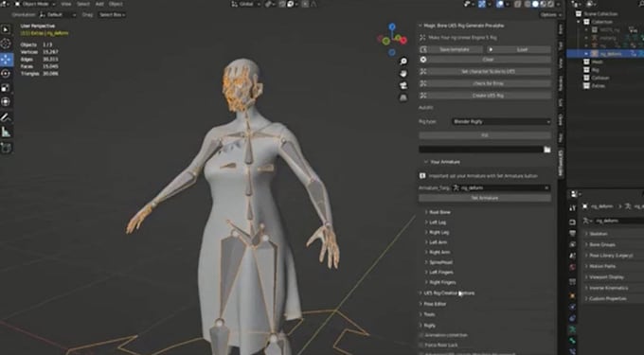Screen dimensions: 644x355
Task: Open Object Data armature properties icon
Action: [x=573, y=329]
